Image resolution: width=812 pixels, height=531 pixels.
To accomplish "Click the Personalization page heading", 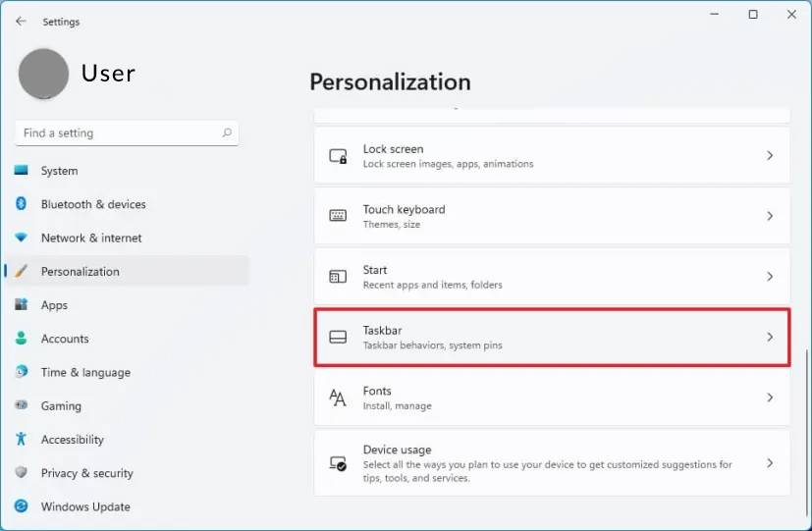I will [x=390, y=81].
